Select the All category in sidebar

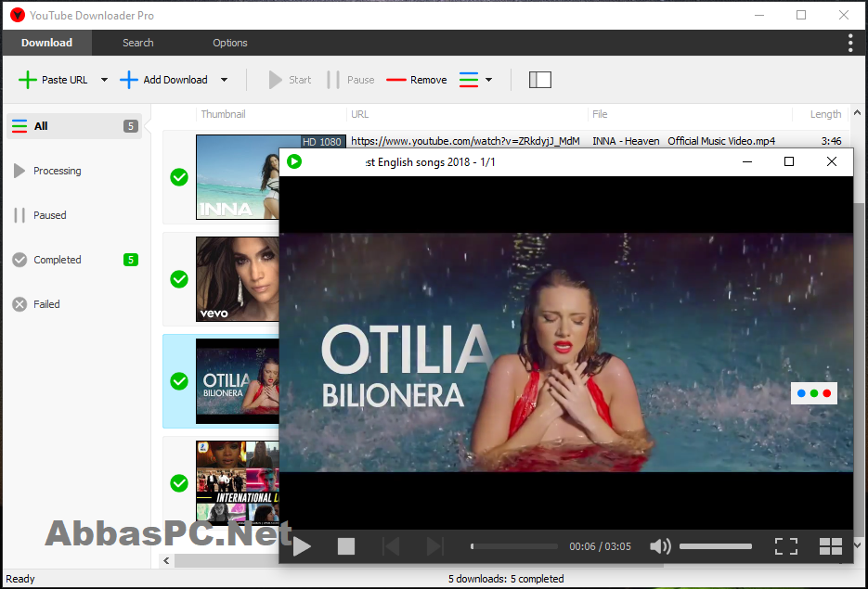(74, 126)
